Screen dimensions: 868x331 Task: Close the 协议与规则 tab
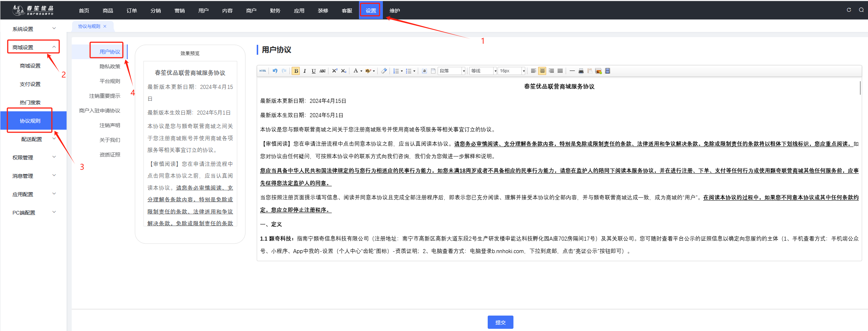point(105,26)
